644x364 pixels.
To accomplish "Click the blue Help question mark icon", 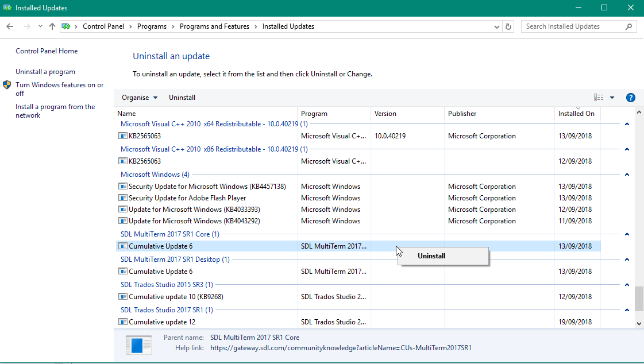I will tap(630, 98).
